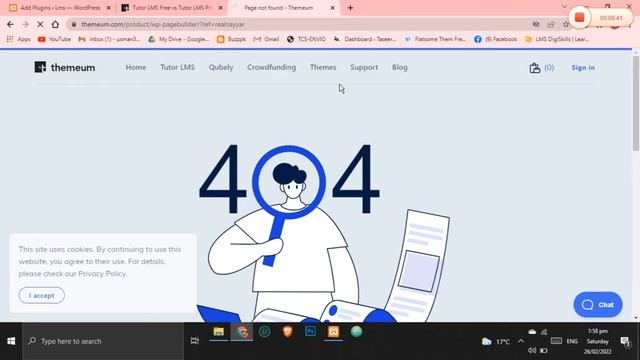Click the share page icon in address bar

click(551, 24)
